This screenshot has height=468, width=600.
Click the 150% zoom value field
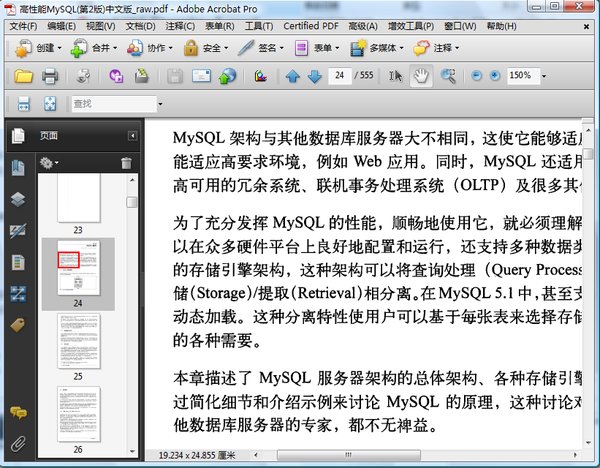(x=523, y=76)
